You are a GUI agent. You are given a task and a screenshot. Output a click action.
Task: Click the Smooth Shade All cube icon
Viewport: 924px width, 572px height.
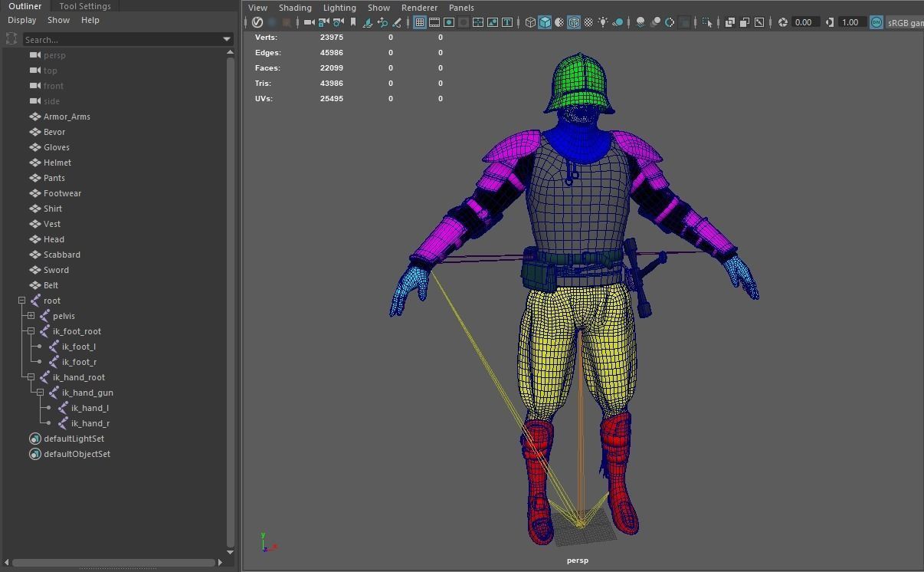click(x=545, y=22)
